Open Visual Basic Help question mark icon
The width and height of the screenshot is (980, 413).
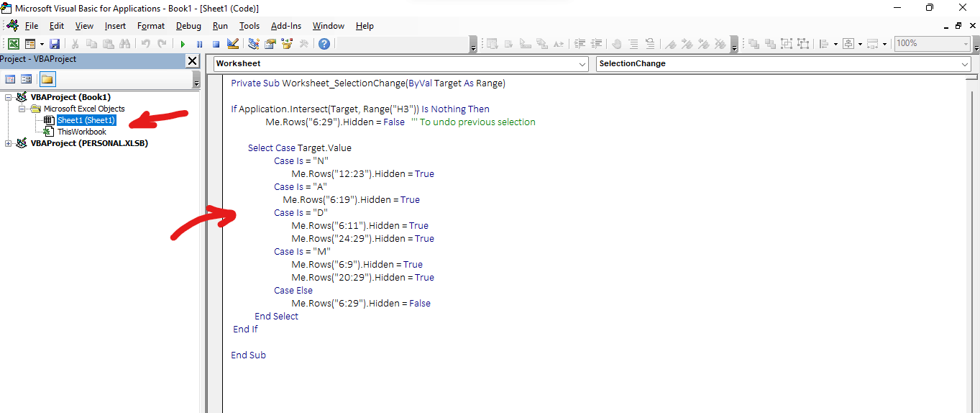coord(324,44)
